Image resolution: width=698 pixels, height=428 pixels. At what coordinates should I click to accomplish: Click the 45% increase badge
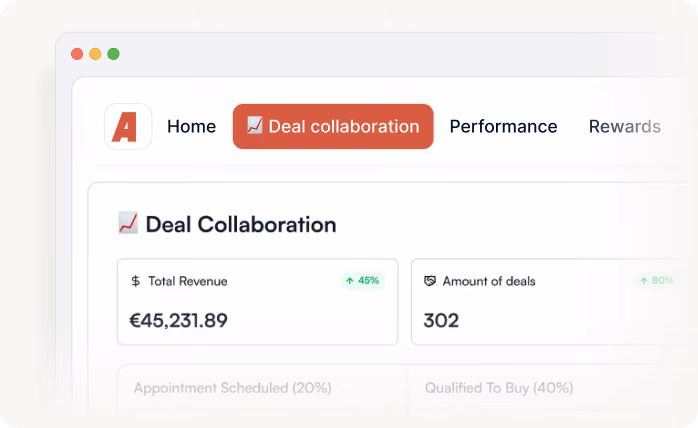[363, 281]
